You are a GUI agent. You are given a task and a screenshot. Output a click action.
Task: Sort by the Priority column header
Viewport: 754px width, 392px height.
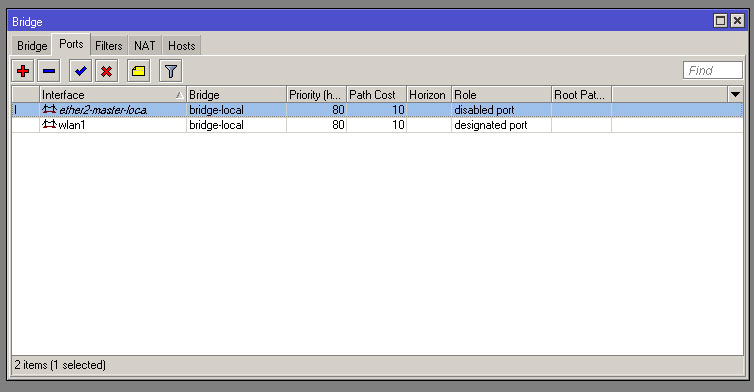pyautogui.click(x=316, y=94)
